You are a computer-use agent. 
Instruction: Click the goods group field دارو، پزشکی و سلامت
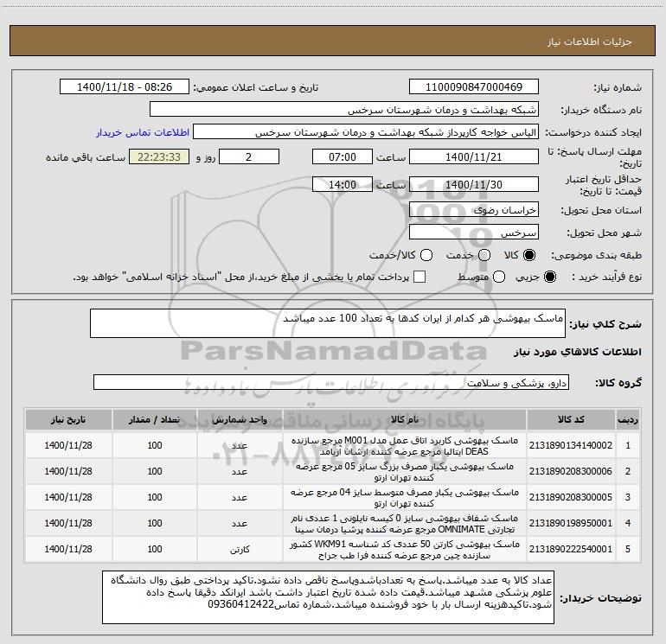tap(331, 382)
